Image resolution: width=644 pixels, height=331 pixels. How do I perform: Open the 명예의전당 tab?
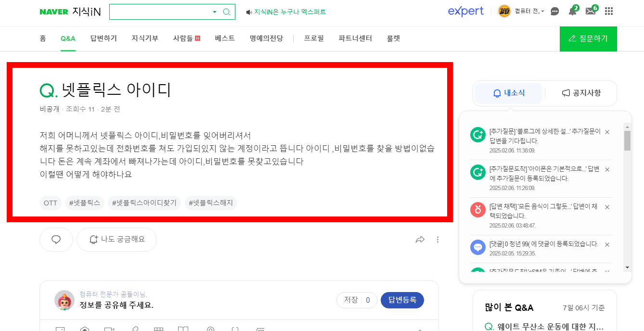click(266, 38)
